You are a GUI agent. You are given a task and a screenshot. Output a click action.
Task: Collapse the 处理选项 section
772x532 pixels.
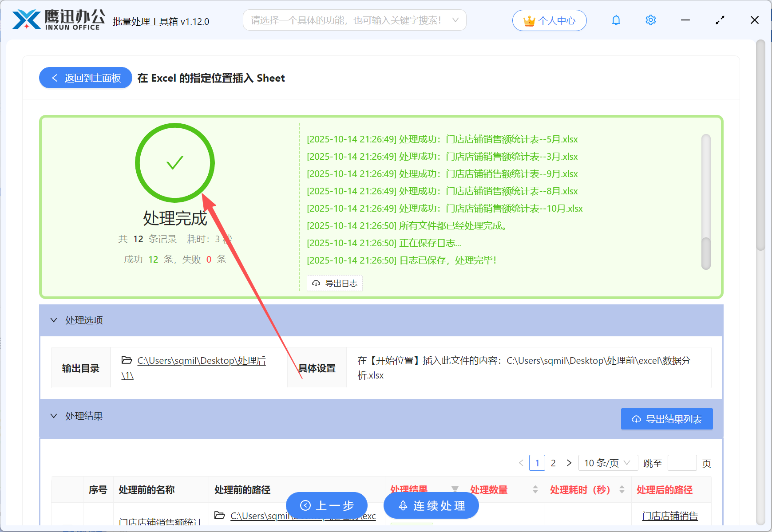pyautogui.click(x=54, y=320)
